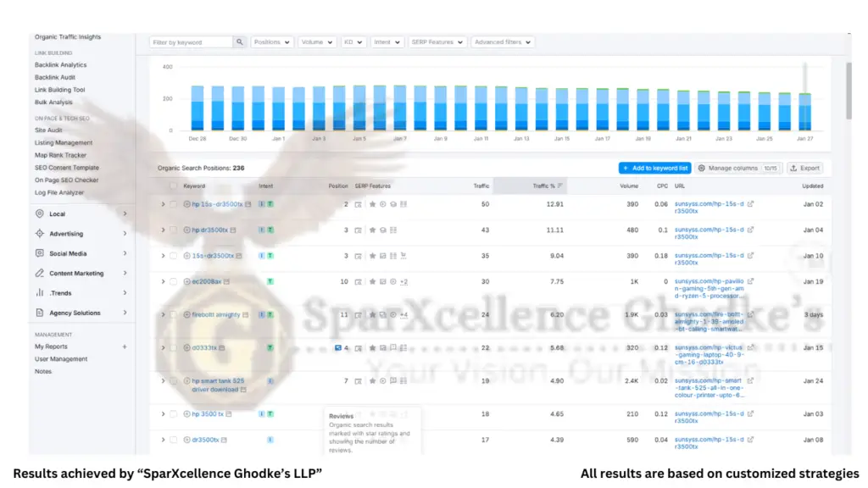Open external link icon for d0333tx URL

[751, 348]
